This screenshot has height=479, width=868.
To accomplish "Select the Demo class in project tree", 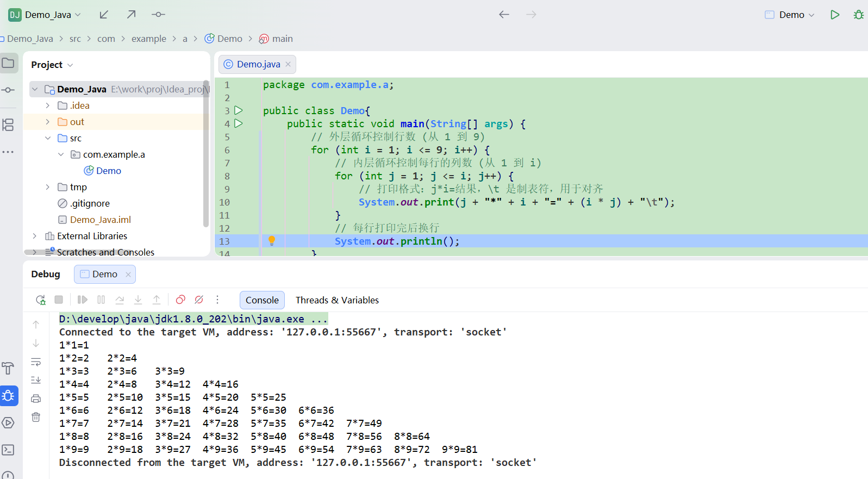I will click(103, 171).
